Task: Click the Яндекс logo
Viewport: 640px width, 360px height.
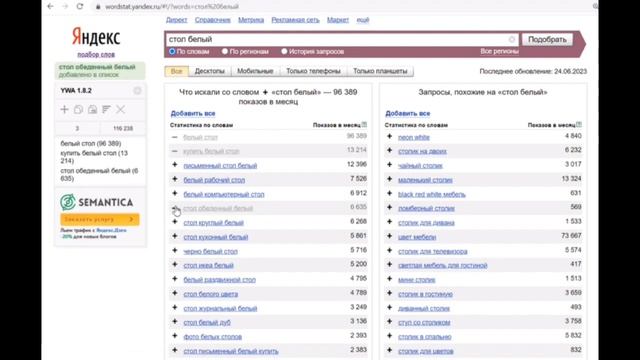Action: coord(96,37)
